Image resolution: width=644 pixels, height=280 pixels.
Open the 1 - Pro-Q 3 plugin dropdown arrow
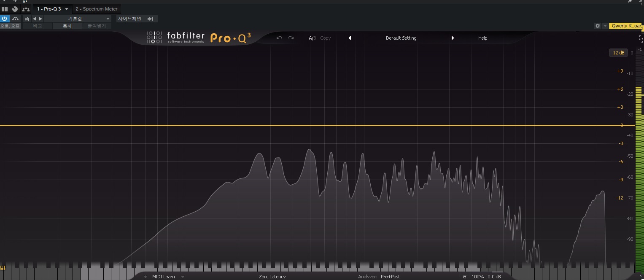(66, 9)
